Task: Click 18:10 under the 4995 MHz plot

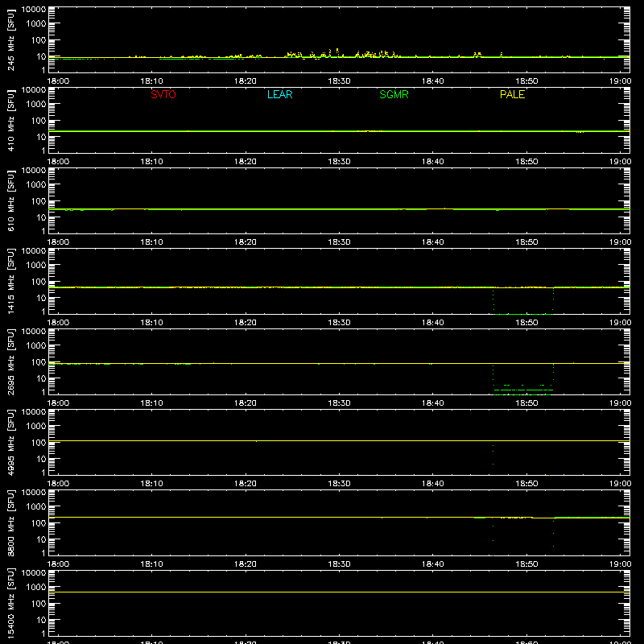Action: pyautogui.click(x=152, y=484)
